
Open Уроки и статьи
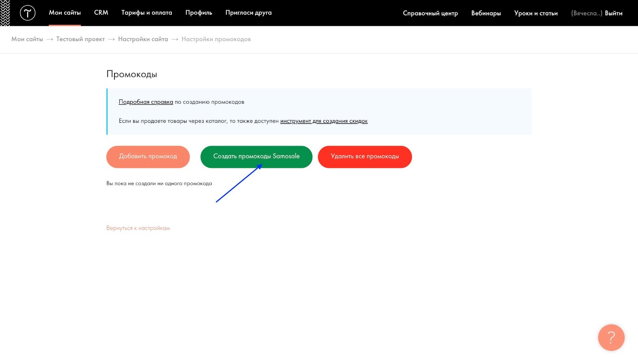(x=536, y=13)
